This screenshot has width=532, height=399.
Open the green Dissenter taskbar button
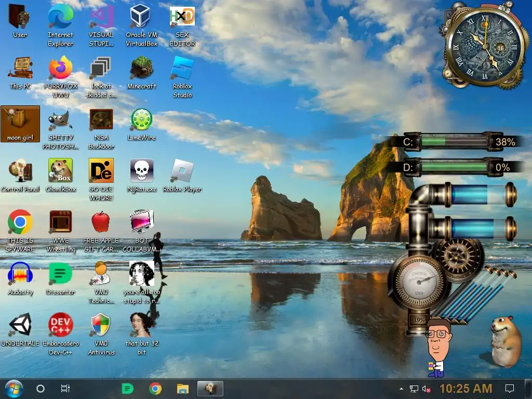coord(128,389)
